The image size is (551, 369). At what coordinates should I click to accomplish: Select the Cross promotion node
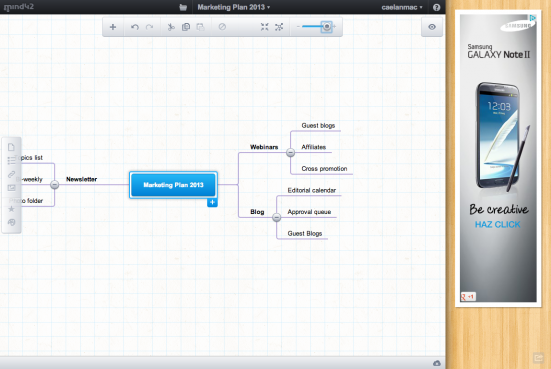pyautogui.click(x=324, y=169)
